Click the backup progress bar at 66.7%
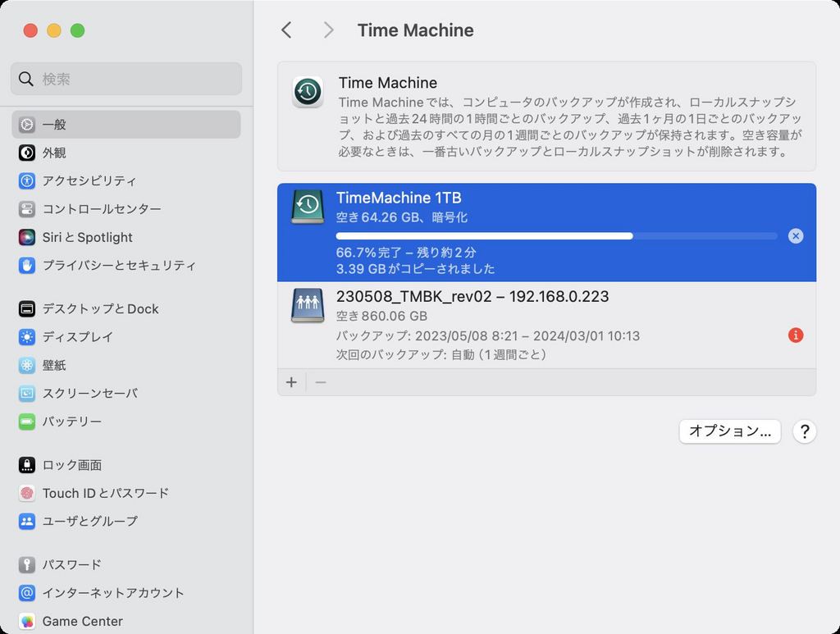840x634 pixels. (557, 236)
